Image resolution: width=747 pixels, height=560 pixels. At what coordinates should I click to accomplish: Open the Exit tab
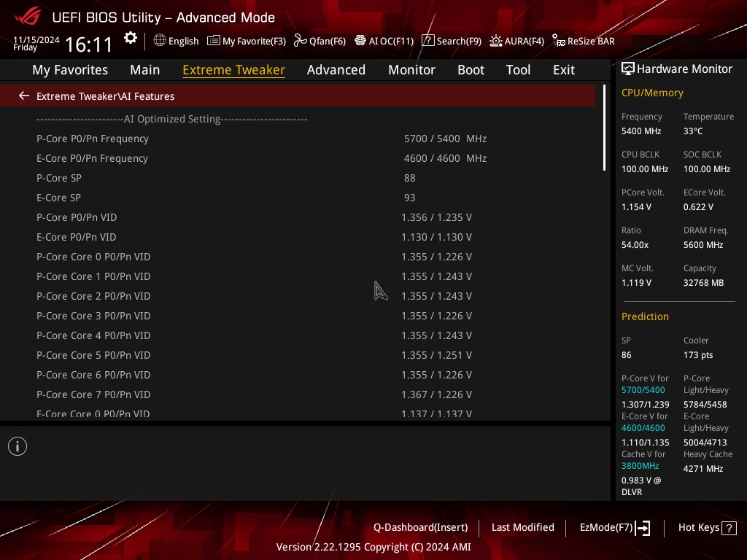pos(564,69)
